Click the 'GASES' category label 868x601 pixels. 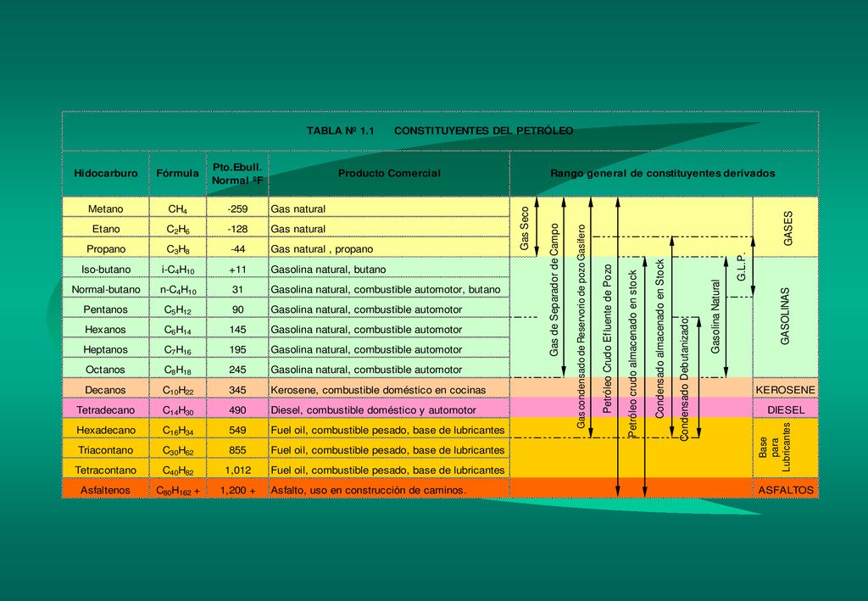[x=787, y=228]
